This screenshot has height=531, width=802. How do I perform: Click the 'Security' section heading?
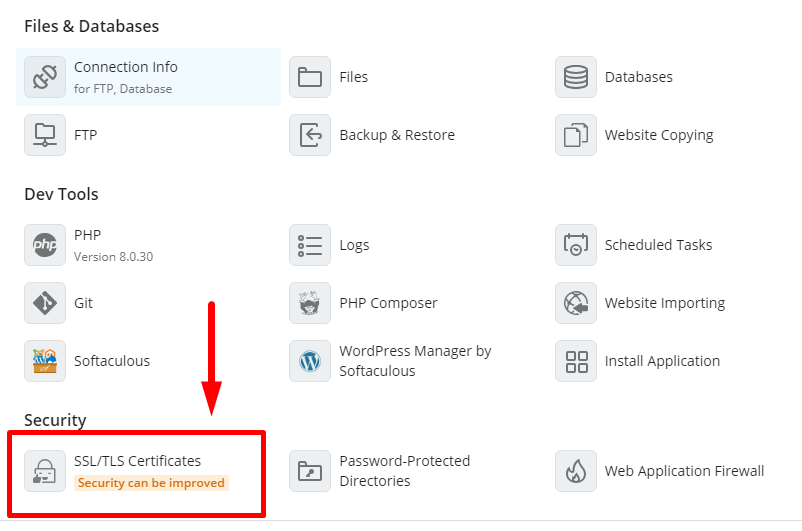55,421
